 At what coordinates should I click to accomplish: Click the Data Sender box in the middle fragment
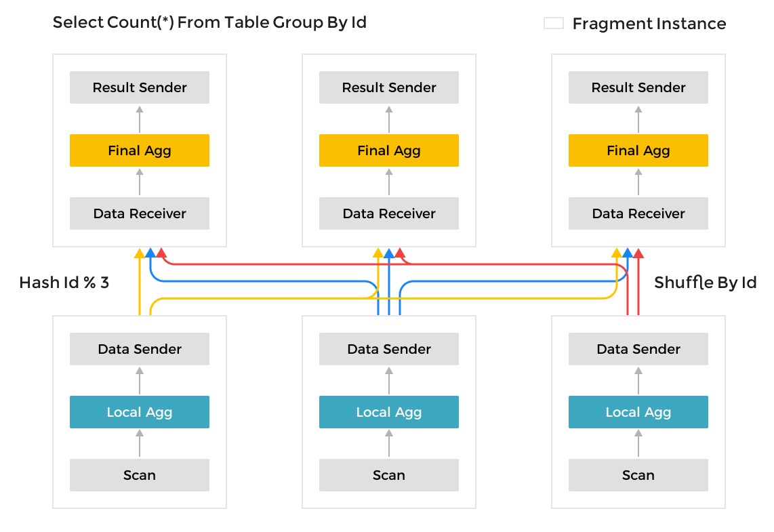[389, 349]
